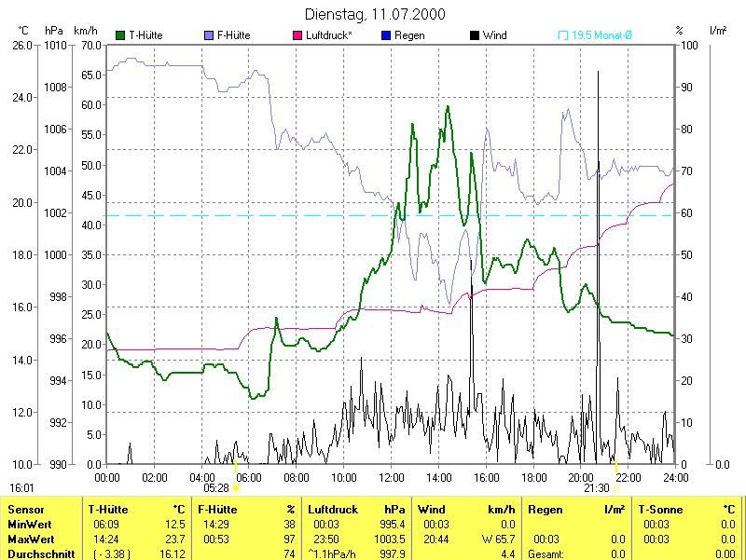Click the Regen Gesamt total label
746x560 pixels.
547,553
